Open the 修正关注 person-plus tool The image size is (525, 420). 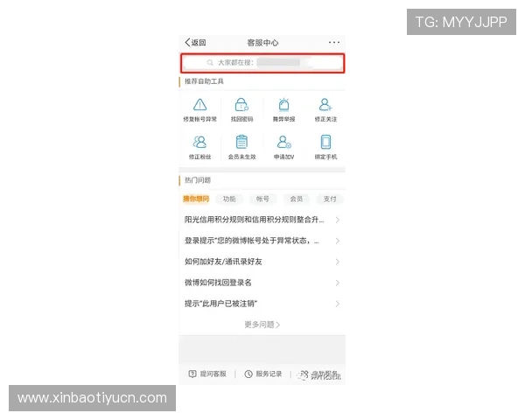[x=325, y=110]
